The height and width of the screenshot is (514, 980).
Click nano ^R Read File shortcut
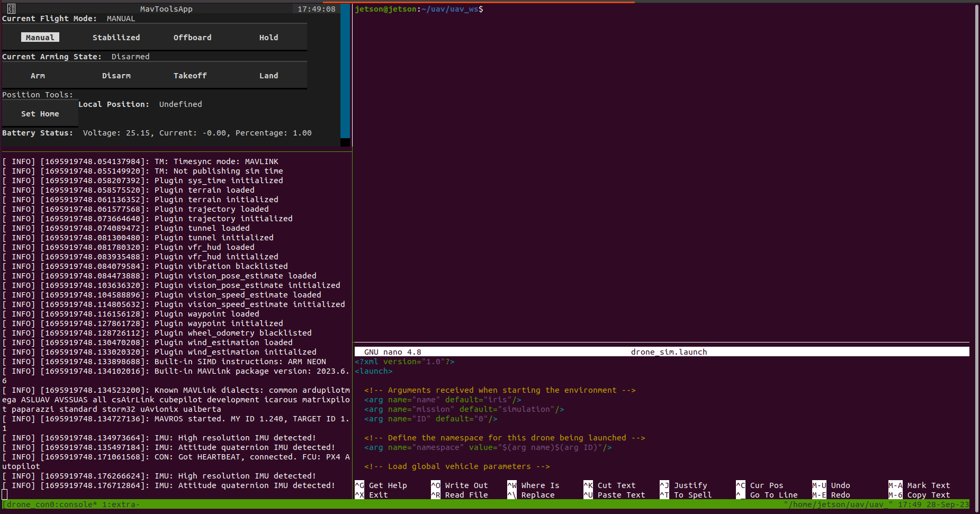point(460,495)
